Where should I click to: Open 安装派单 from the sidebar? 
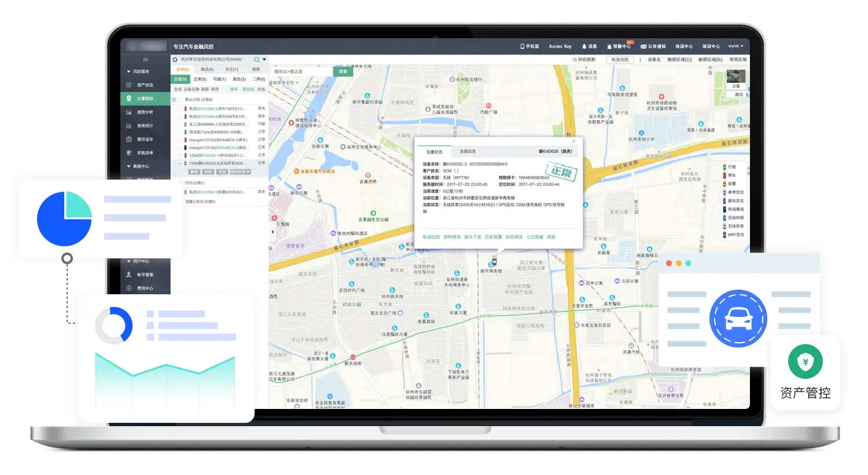point(145,153)
